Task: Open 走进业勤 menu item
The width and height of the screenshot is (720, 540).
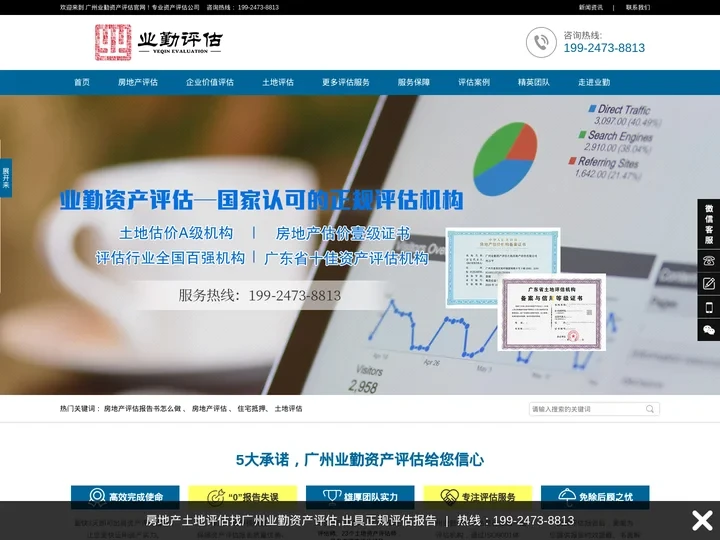Action: (594, 82)
